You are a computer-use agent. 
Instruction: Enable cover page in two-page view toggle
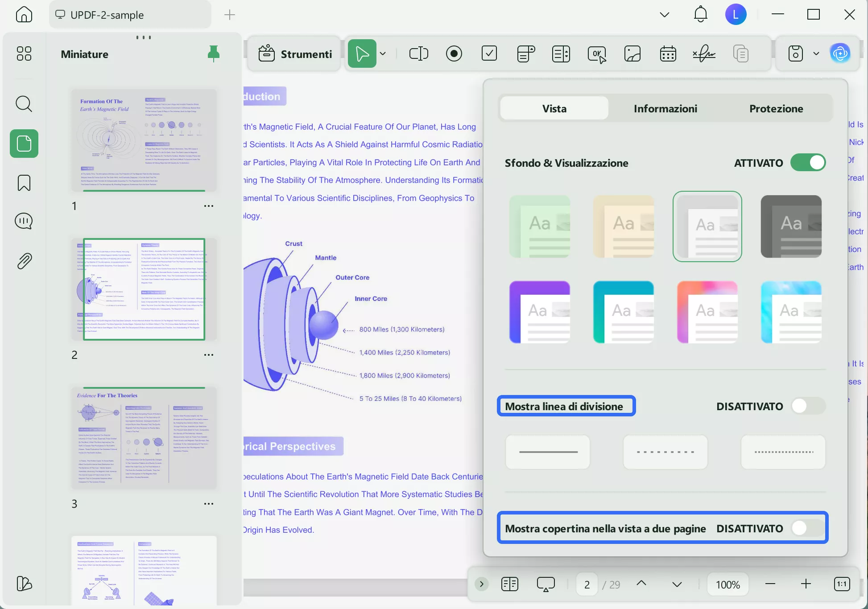[808, 528]
